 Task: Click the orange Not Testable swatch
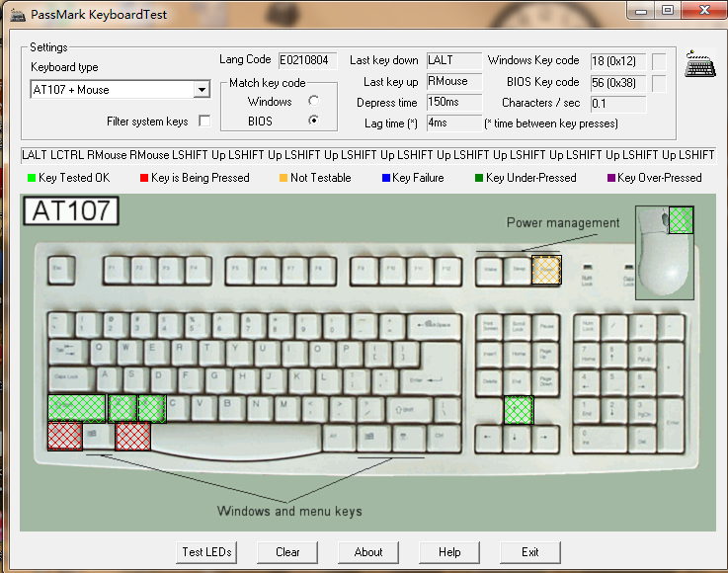(x=283, y=178)
